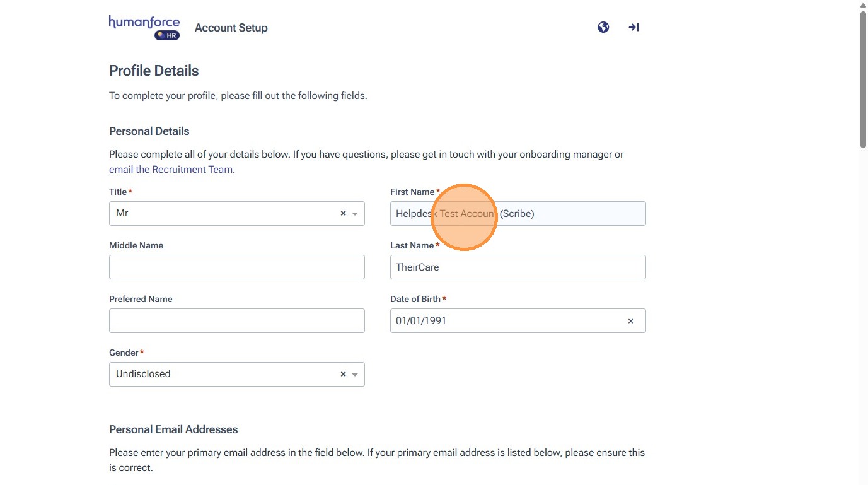The image size is (868, 485).
Task: Click the Middle Name input field
Action: [236, 267]
